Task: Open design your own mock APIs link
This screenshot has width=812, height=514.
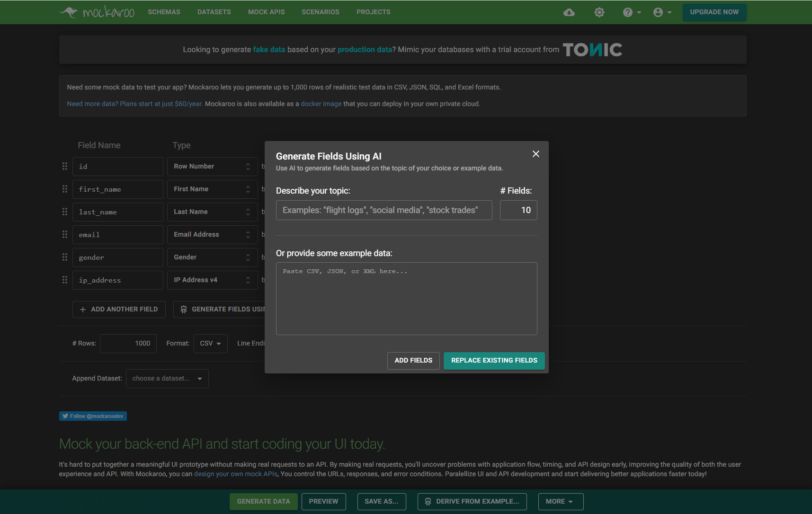Action: click(236, 474)
